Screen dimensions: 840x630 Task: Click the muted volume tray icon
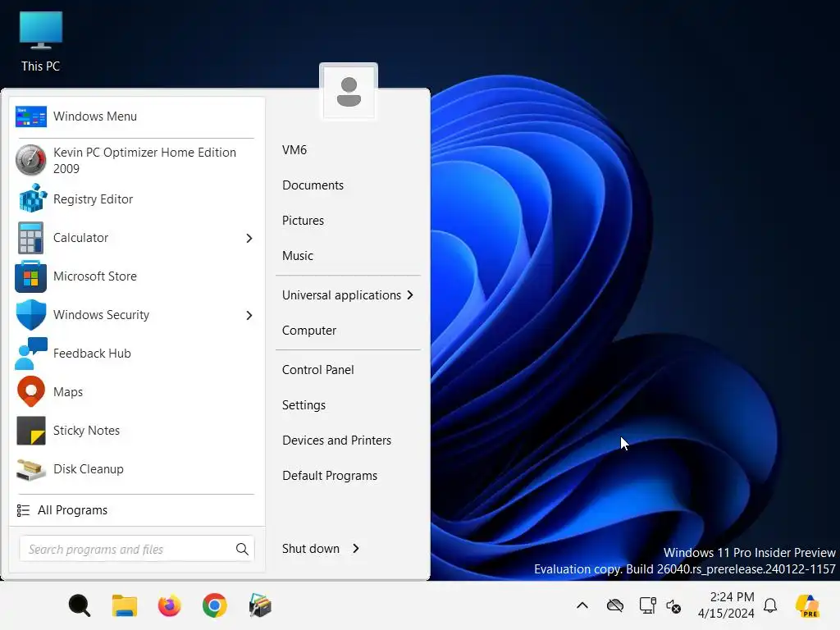pyautogui.click(x=673, y=606)
